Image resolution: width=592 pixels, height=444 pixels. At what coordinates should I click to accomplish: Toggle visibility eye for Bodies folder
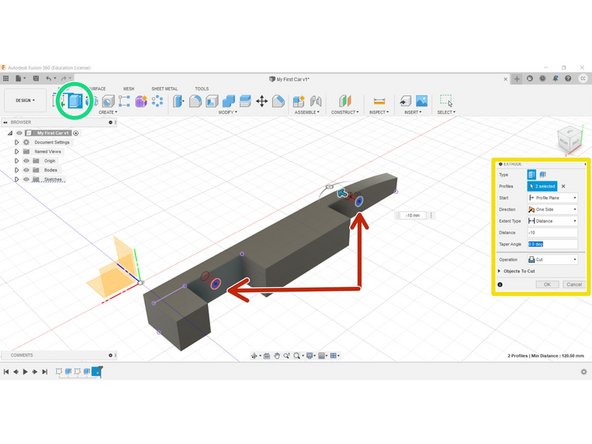(26, 170)
